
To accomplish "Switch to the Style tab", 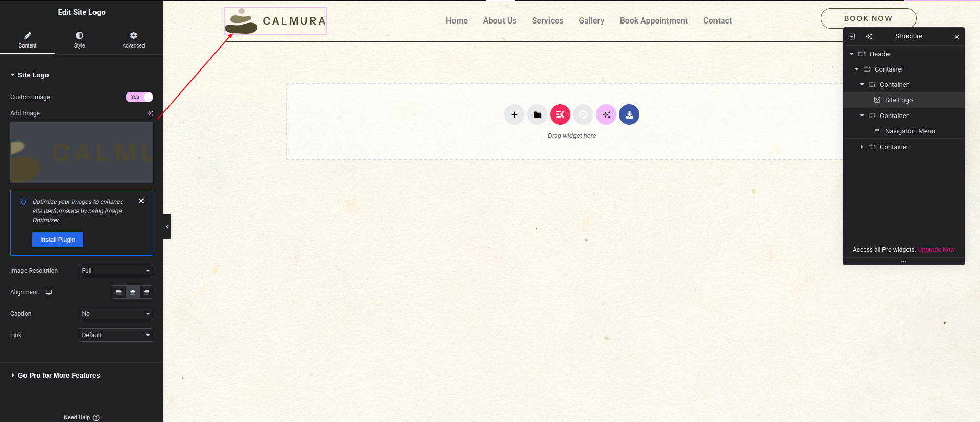I will tap(79, 39).
